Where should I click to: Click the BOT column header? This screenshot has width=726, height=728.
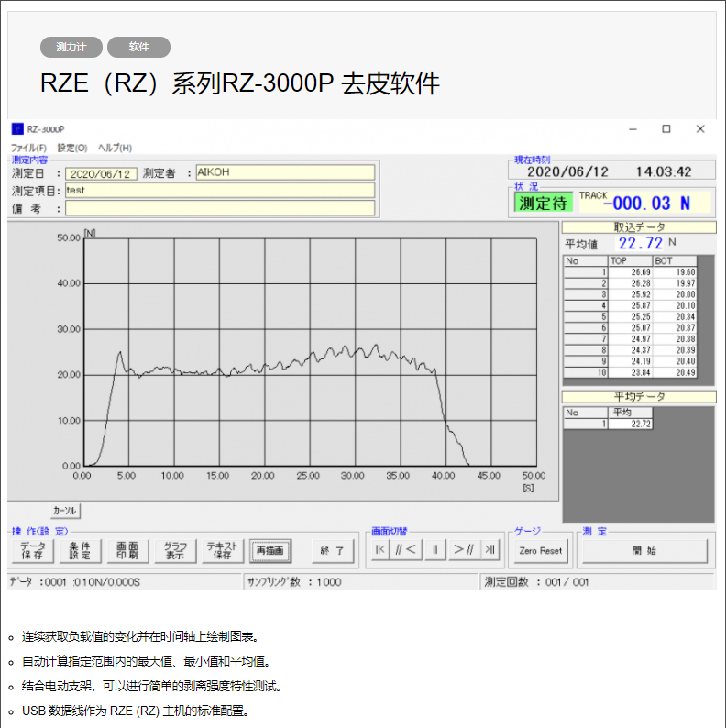(x=675, y=261)
